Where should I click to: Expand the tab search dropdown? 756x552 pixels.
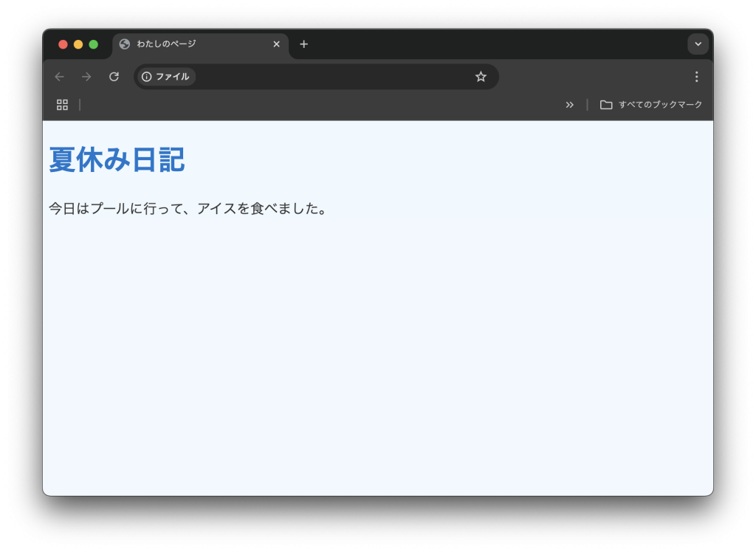click(x=698, y=44)
